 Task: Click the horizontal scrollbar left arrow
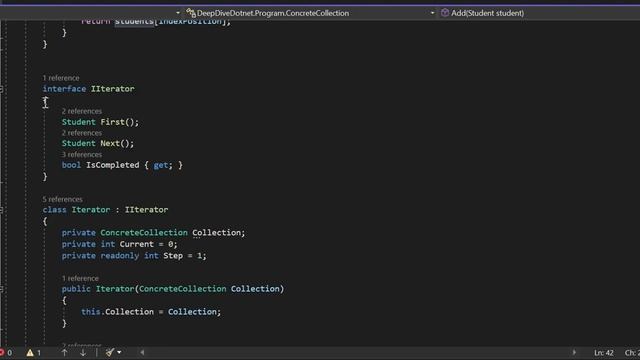tap(142, 353)
